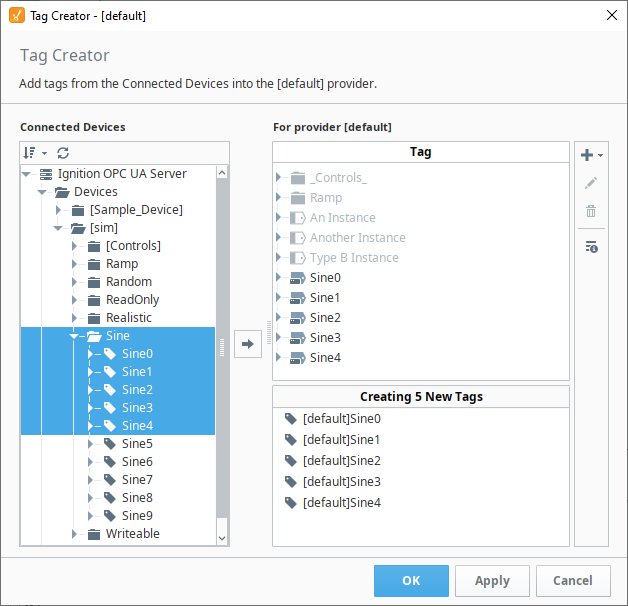The height and width of the screenshot is (606, 628).
Task: Expand the [Sample_Device] folder
Action: pos(58,210)
